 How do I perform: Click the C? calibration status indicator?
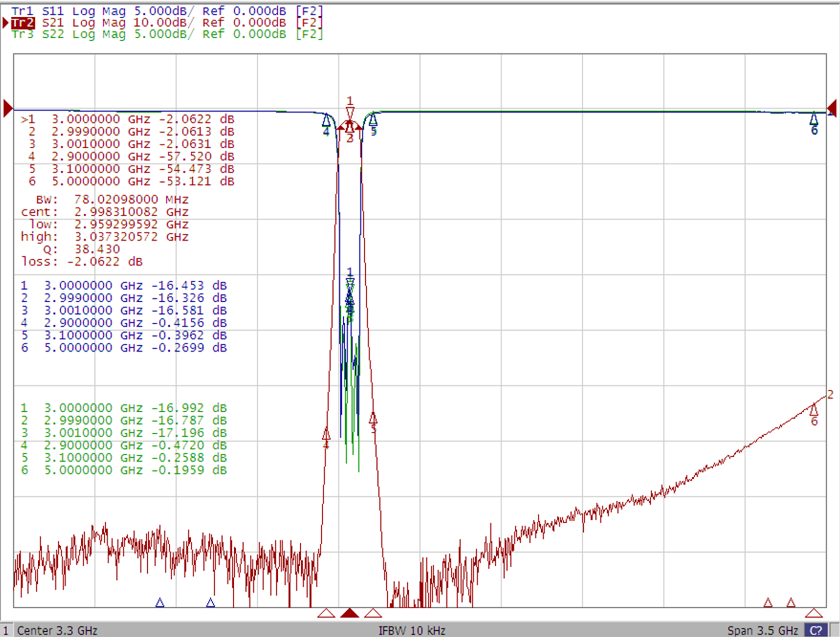click(816, 630)
